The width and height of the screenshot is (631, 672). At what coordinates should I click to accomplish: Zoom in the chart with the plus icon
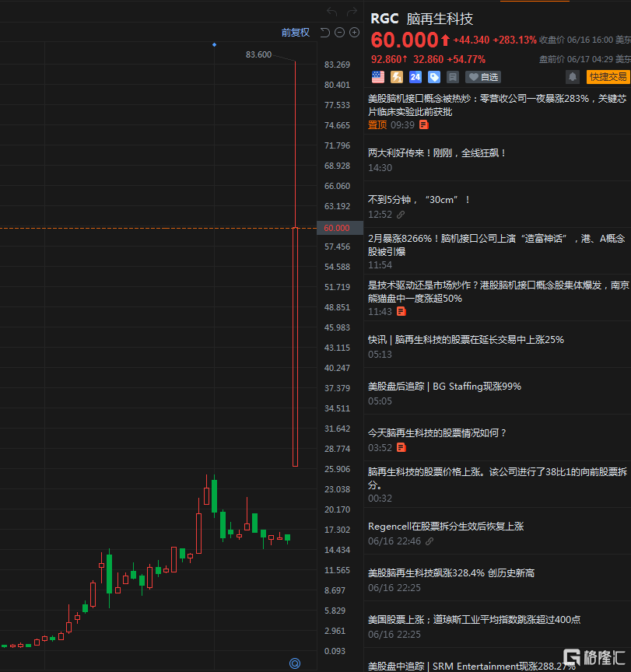click(x=355, y=33)
